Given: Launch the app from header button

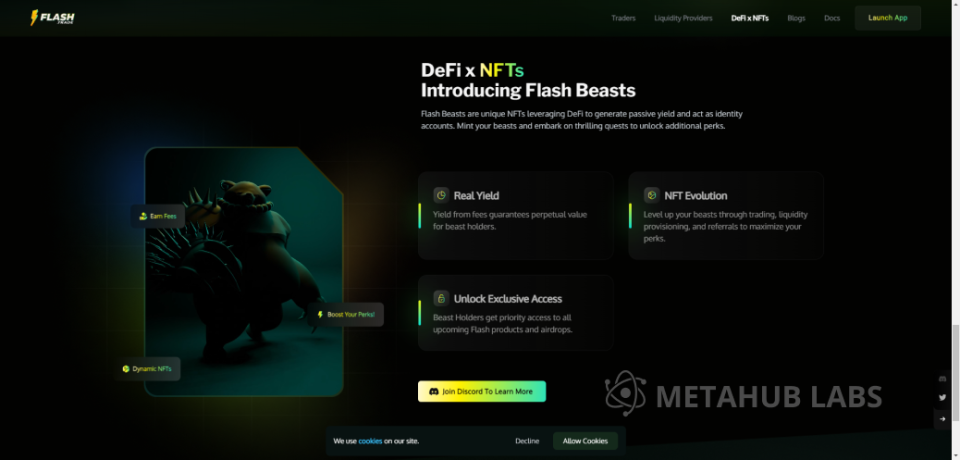Looking at the screenshot, I should [888, 18].
